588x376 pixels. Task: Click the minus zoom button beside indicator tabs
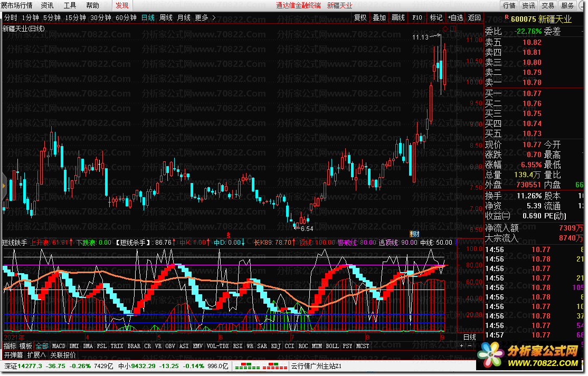469,346
